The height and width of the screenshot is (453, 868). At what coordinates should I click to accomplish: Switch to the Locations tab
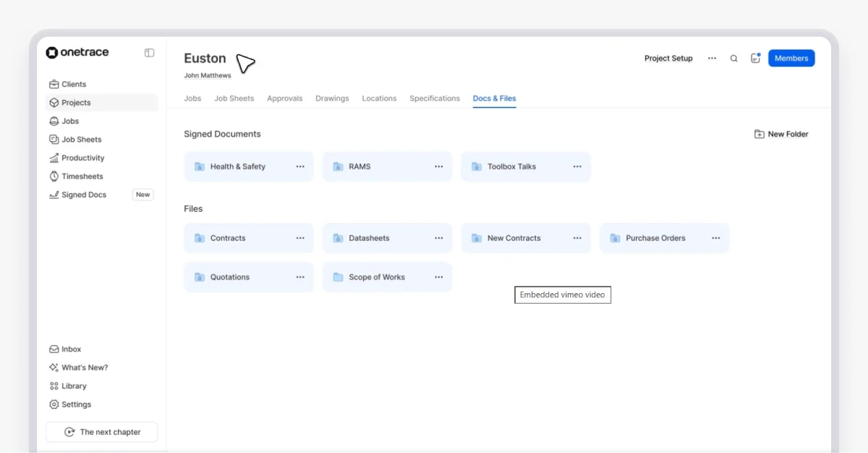(x=379, y=98)
